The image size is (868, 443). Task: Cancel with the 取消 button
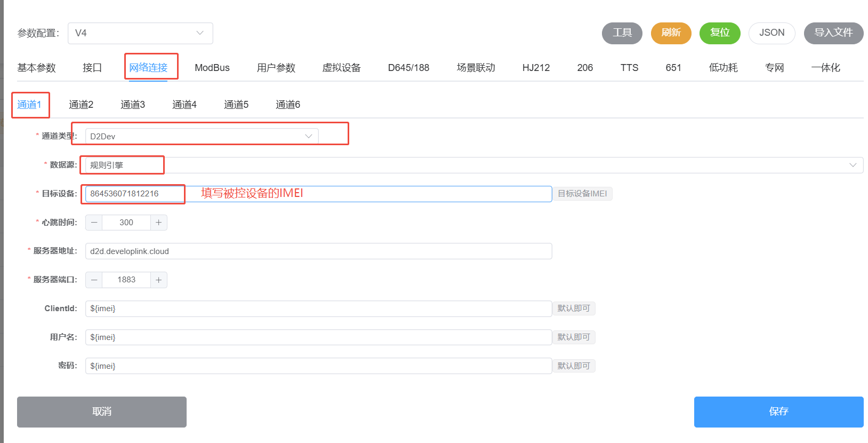point(102,412)
